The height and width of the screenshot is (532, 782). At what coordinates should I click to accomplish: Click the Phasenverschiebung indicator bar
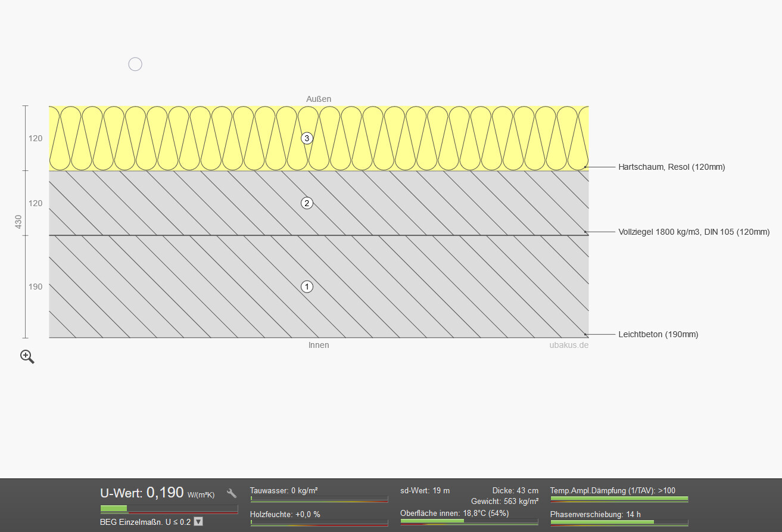[x=619, y=522]
